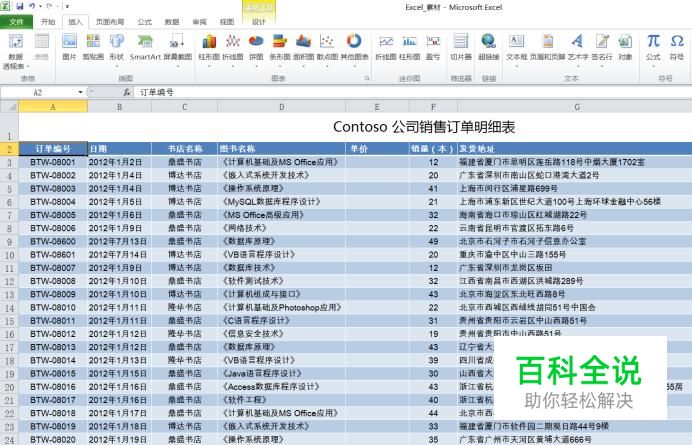Insert a Column chart (柱形图)
Image resolution: width=692 pixels, height=445 pixels.
209,49
